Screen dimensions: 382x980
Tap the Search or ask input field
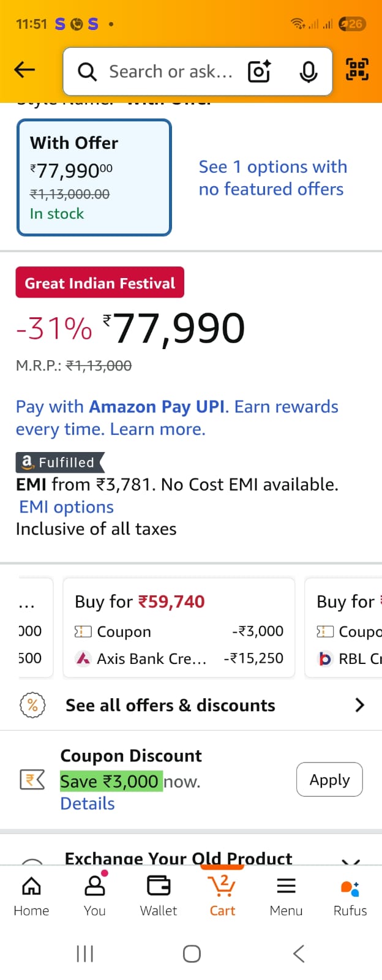pos(170,72)
